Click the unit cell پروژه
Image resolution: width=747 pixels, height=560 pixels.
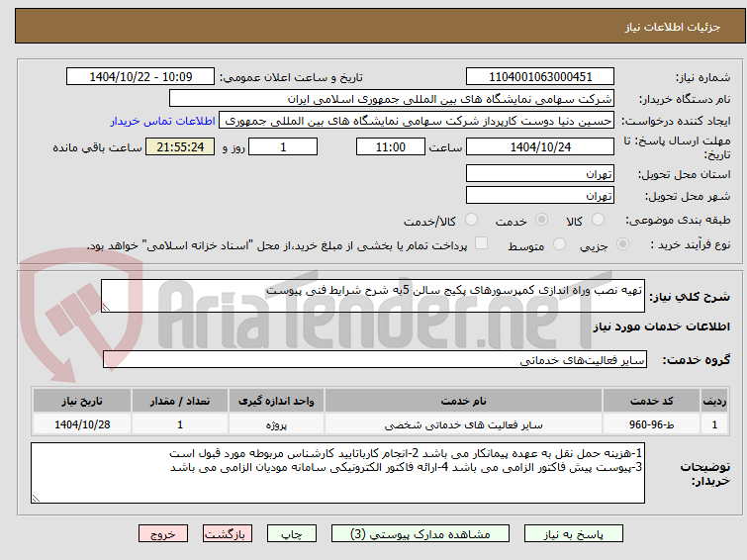click(x=276, y=424)
